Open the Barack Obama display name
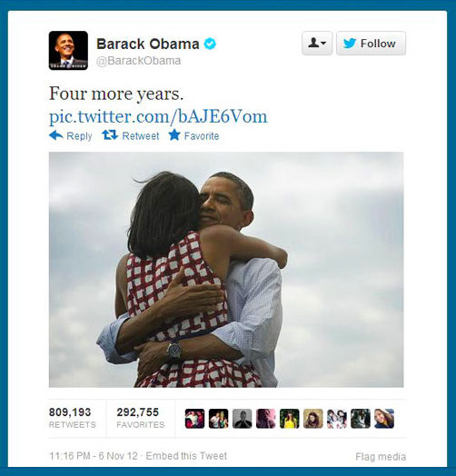456x476 pixels. [x=148, y=44]
